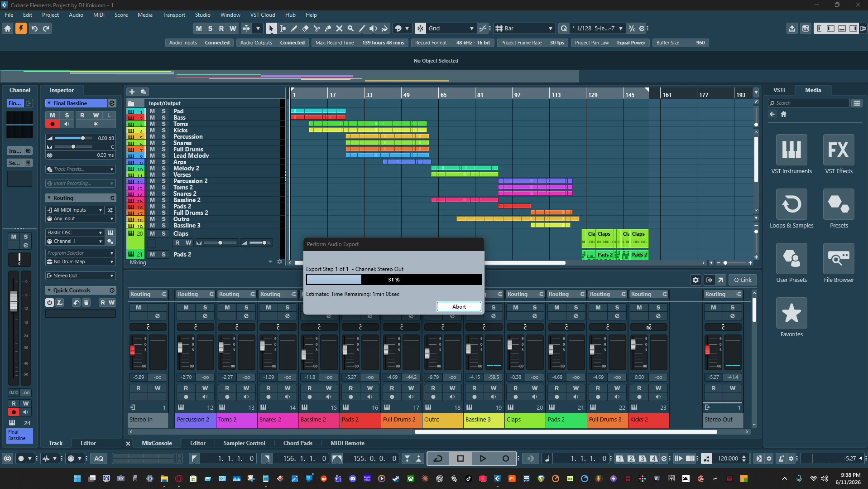Click the Q-Link button
This screenshot has height=489, width=868.
tap(743, 280)
